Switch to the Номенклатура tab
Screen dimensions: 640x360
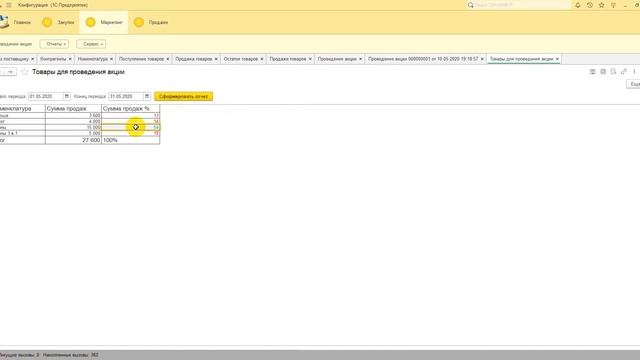point(93,59)
